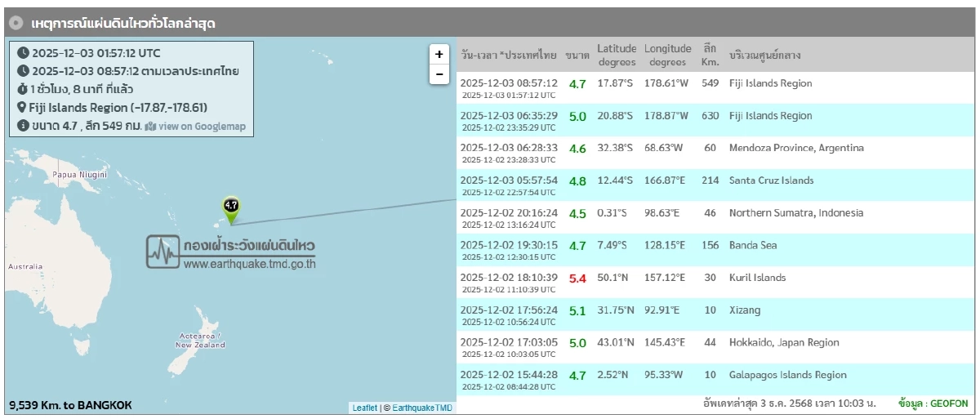Open the Leaflet attribution link

364,408
